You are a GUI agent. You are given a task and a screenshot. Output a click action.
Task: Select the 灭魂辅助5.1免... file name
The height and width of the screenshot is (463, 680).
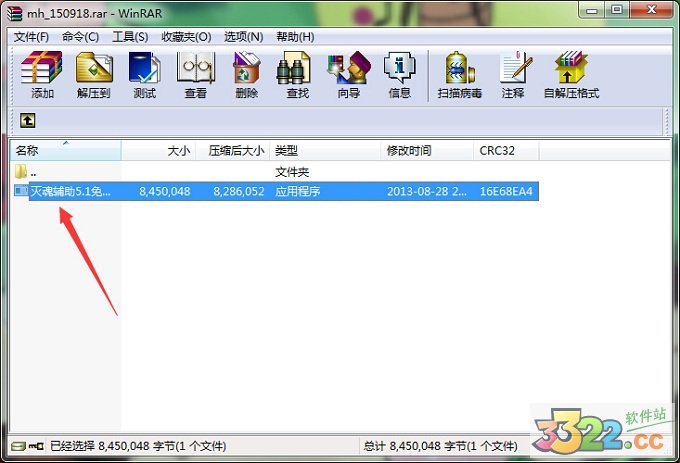coord(71,191)
